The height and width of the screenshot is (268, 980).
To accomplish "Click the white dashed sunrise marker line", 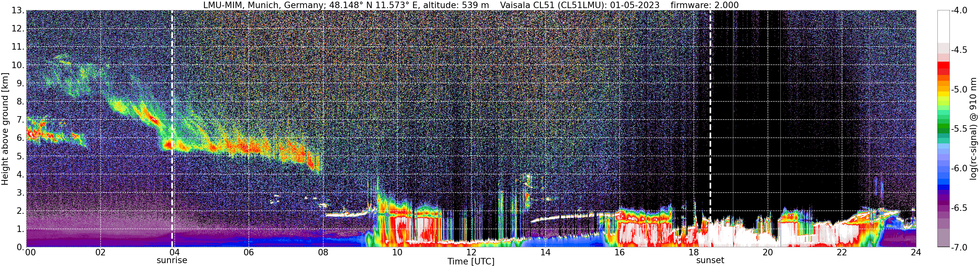I will [x=172, y=129].
